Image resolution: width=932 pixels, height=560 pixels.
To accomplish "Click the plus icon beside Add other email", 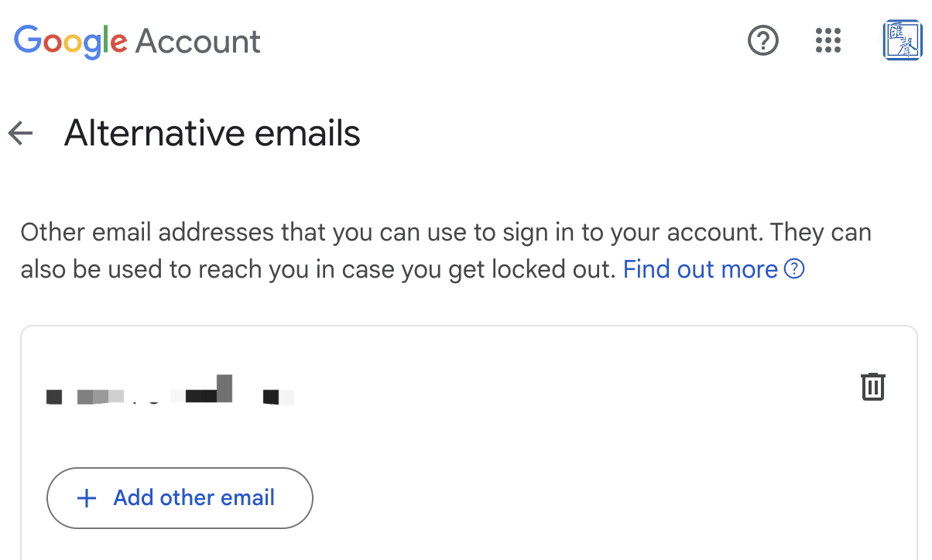I will [x=87, y=498].
